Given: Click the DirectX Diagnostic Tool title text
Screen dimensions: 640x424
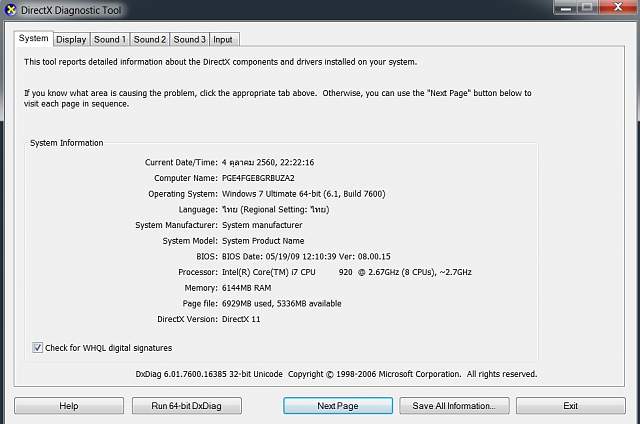Looking at the screenshot, I should pos(71,10).
